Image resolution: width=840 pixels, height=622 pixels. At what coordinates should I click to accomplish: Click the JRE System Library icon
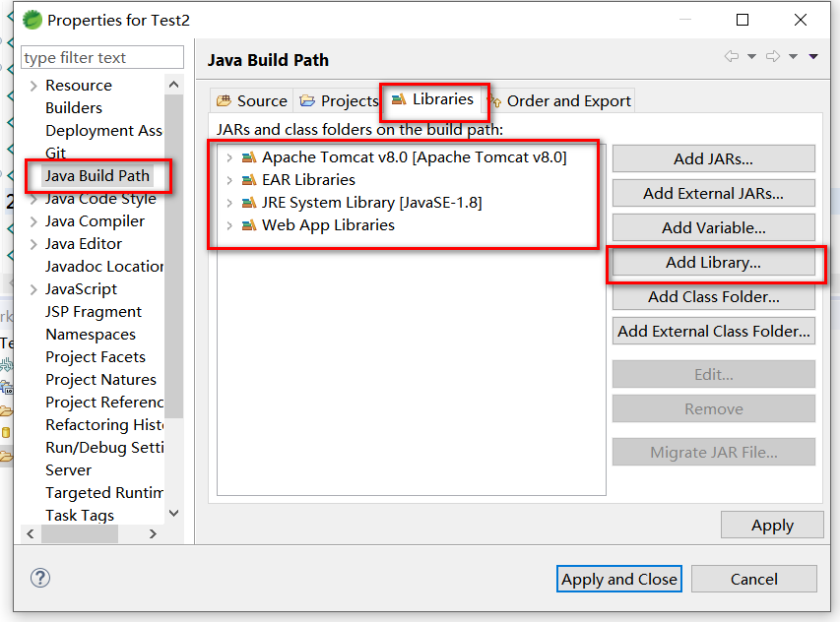[249, 203]
